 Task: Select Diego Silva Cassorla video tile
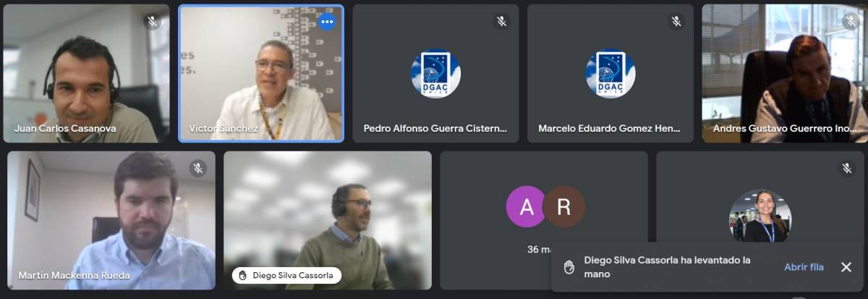click(x=328, y=220)
